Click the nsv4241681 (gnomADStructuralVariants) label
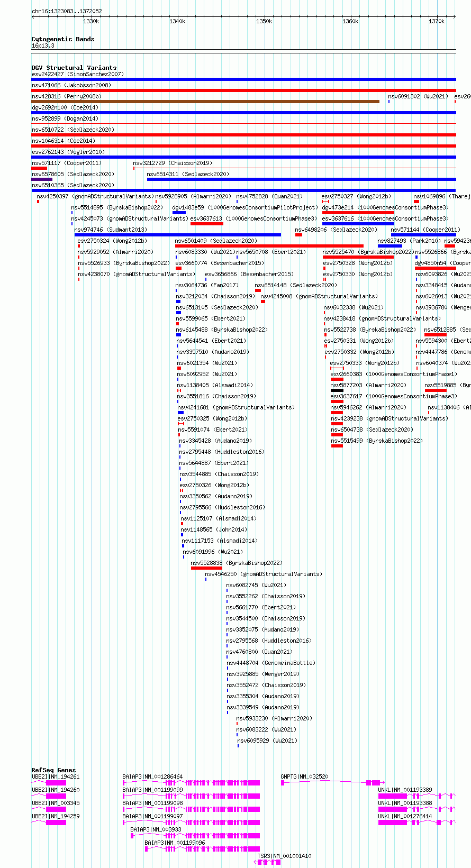Screen dimensions: 471x868 tap(237, 407)
